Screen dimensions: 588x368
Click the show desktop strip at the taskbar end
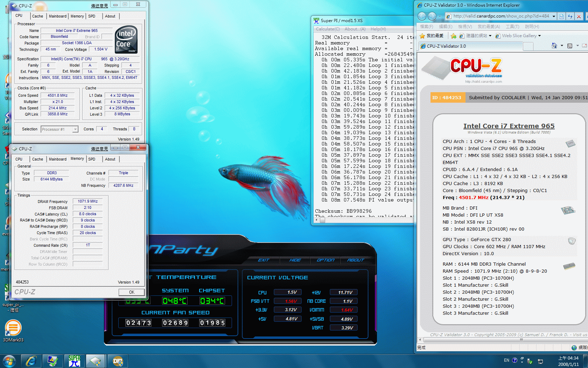586,361
